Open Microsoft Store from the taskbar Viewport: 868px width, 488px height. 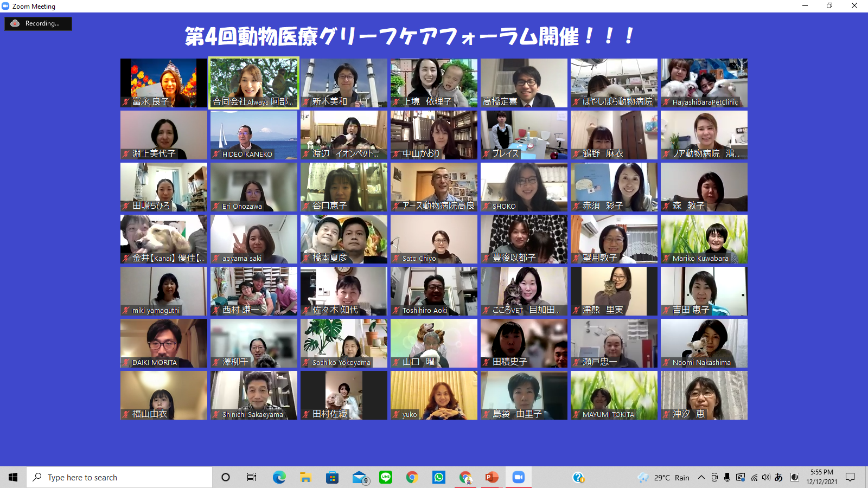coord(332,477)
